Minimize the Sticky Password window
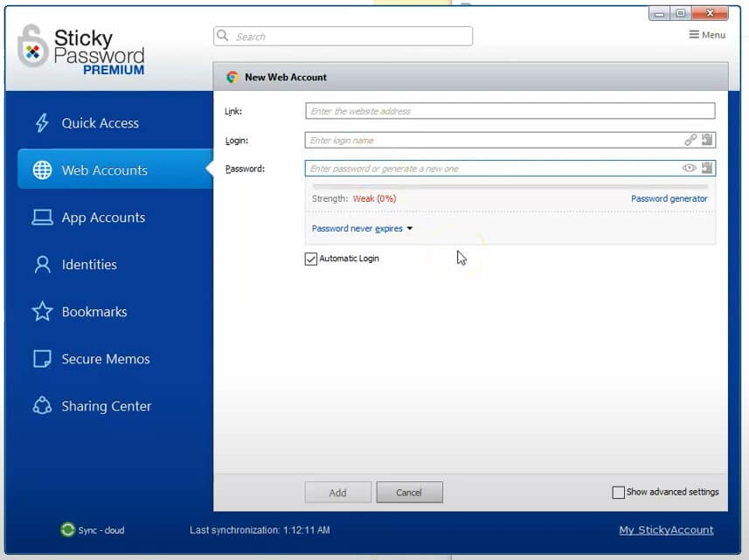This screenshot has width=749, height=560. pyautogui.click(x=659, y=13)
